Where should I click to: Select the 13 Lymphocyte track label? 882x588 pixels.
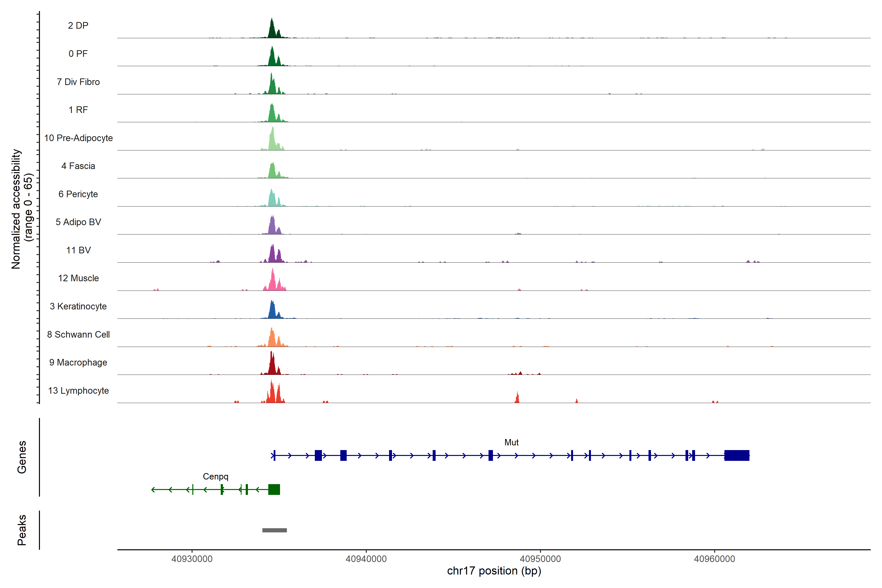click(78, 390)
